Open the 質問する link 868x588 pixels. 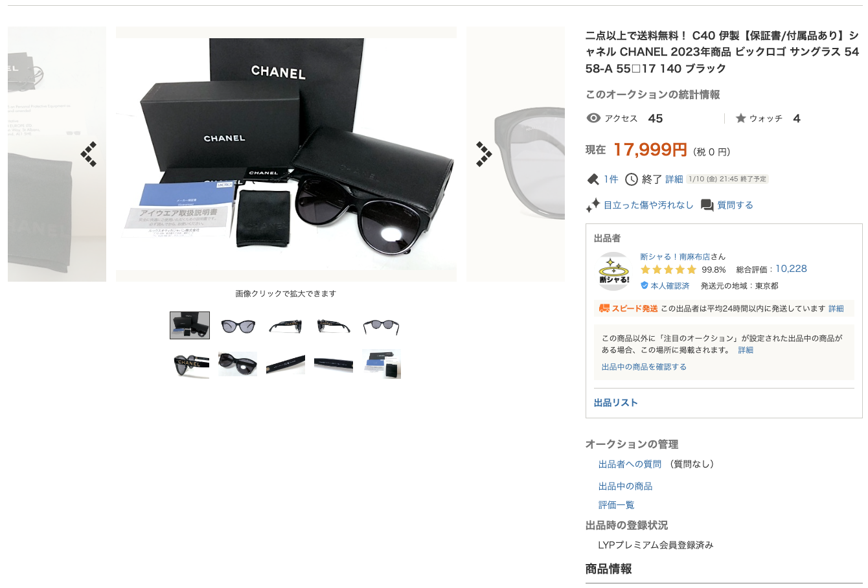coord(735,205)
